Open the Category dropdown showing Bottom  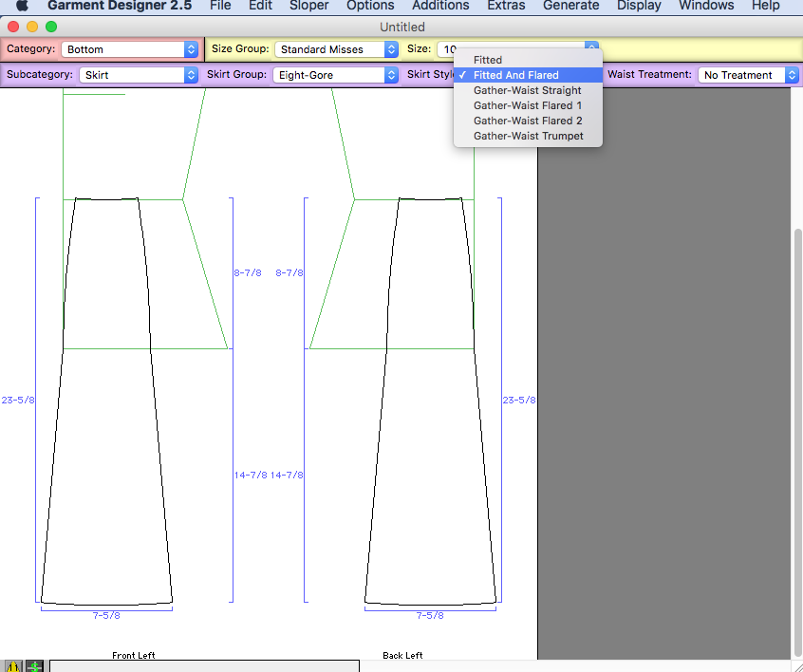click(x=130, y=49)
